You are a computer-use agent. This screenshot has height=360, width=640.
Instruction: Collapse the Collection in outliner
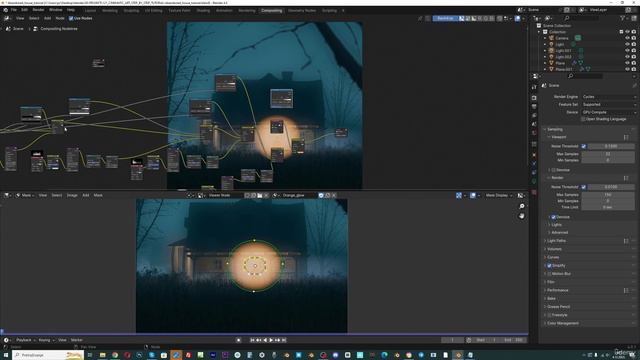pyautogui.click(x=539, y=32)
